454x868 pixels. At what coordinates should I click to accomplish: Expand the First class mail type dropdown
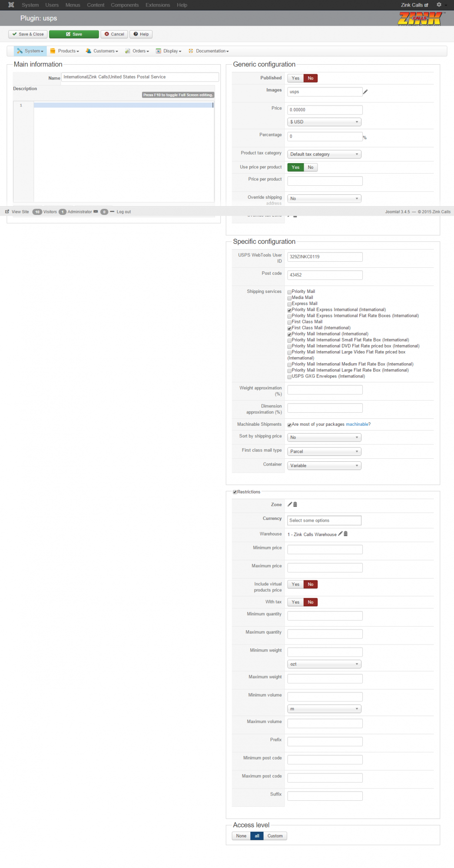click(324, 451)
